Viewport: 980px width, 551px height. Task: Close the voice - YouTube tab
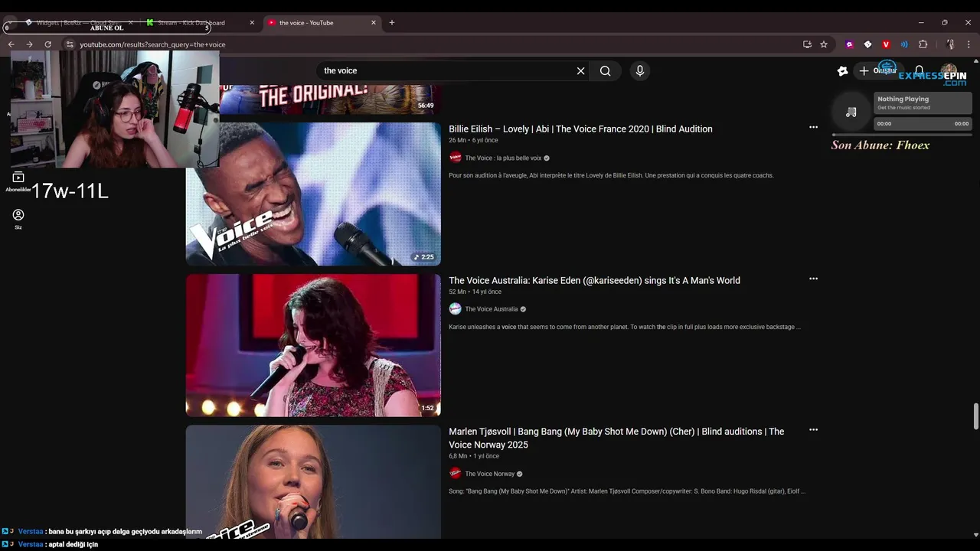tap(374, 23)
